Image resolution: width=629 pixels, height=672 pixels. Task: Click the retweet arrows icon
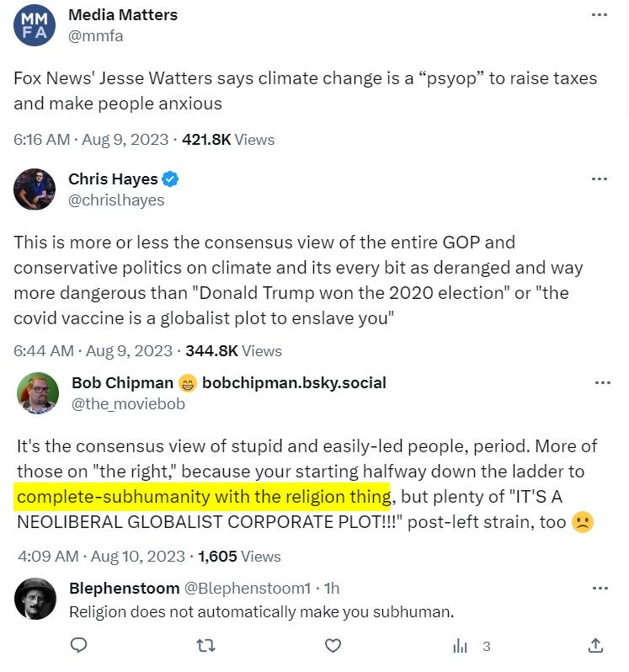coord(205,646)
